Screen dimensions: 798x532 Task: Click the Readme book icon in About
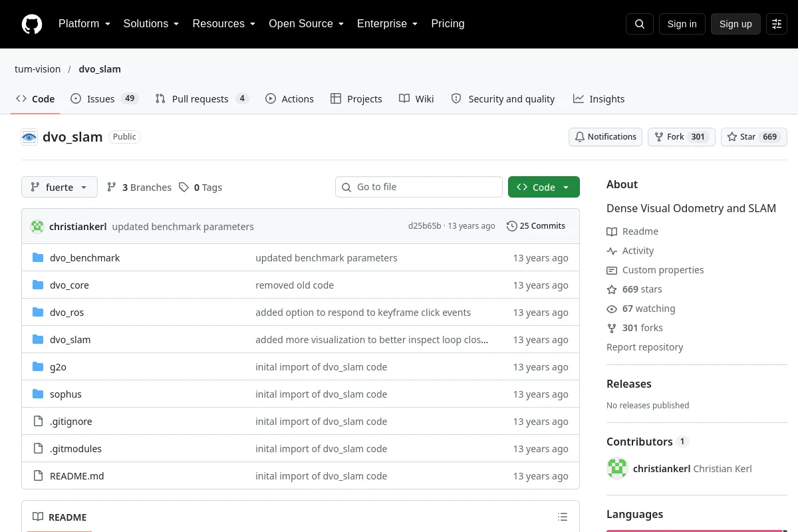click(612, 231)
